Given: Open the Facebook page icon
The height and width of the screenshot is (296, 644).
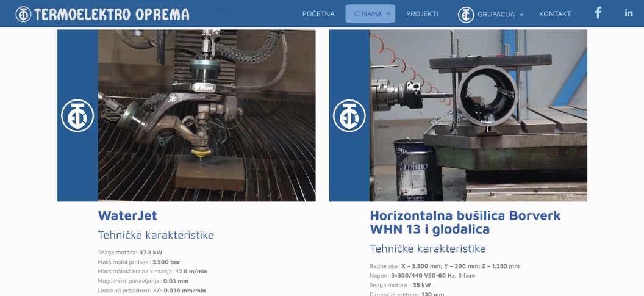Looking at the screenshot, I should [x=598, y=13].
